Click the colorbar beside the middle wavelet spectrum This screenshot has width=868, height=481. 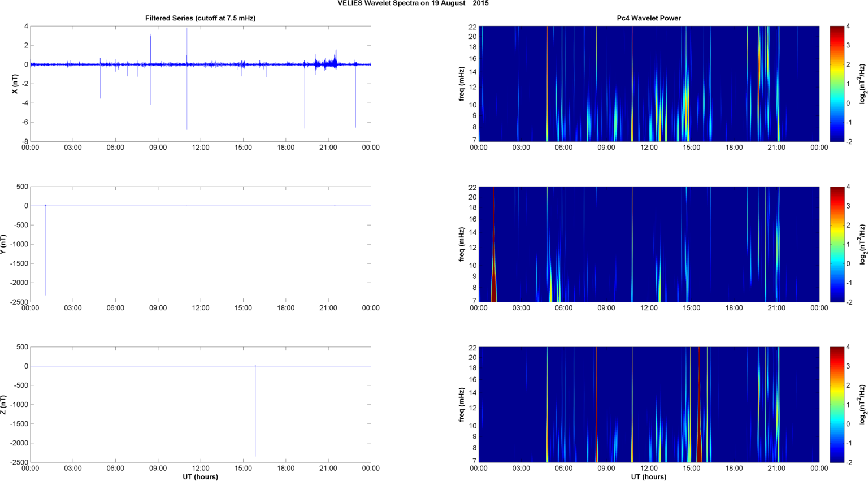pyautogui.click(x=836, y=244)
